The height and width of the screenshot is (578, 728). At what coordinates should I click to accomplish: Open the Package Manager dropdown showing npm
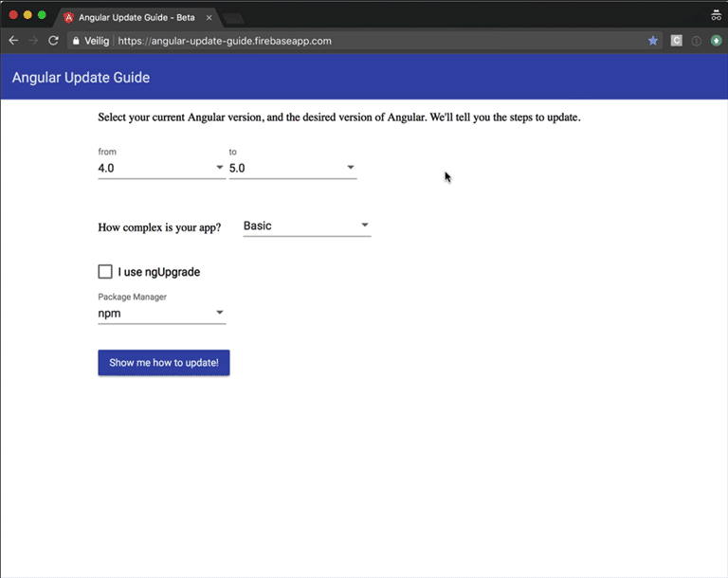coord(161,314)
